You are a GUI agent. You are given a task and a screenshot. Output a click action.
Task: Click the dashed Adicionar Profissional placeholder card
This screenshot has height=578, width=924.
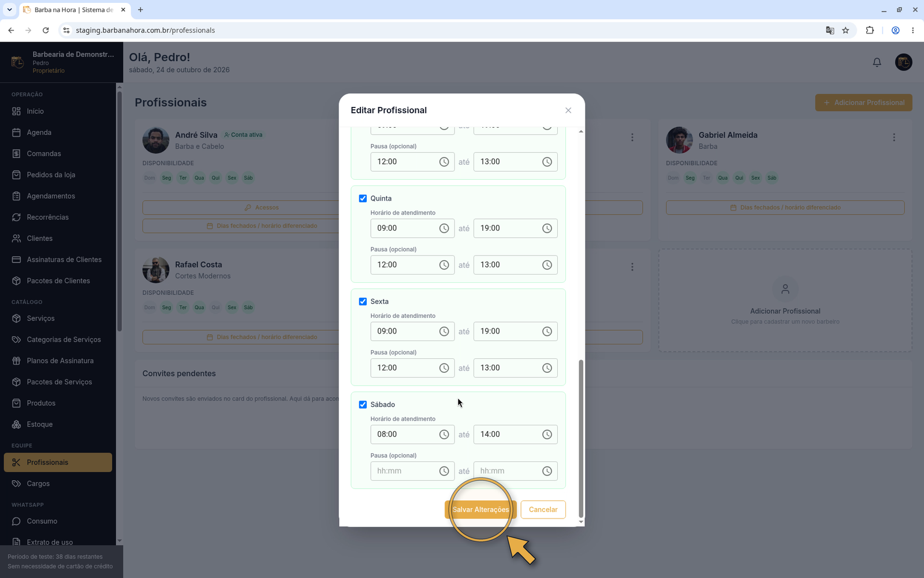tap(785, 301)
